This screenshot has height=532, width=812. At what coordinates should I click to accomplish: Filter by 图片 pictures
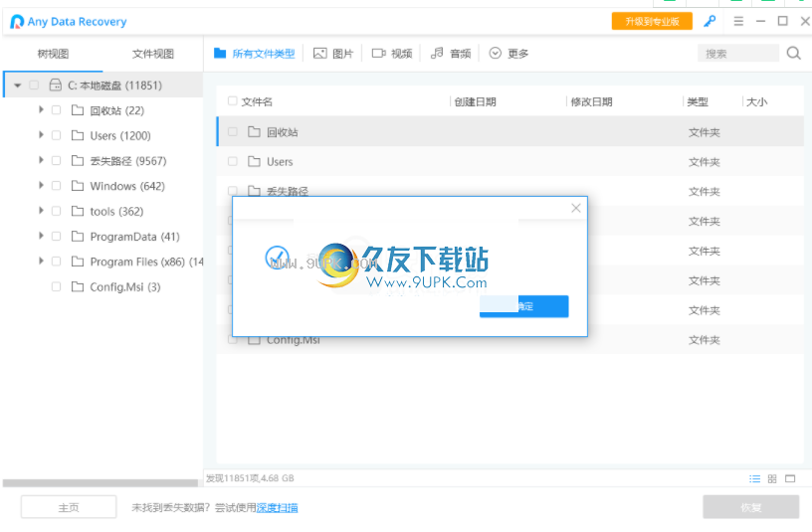pos(333,54)
